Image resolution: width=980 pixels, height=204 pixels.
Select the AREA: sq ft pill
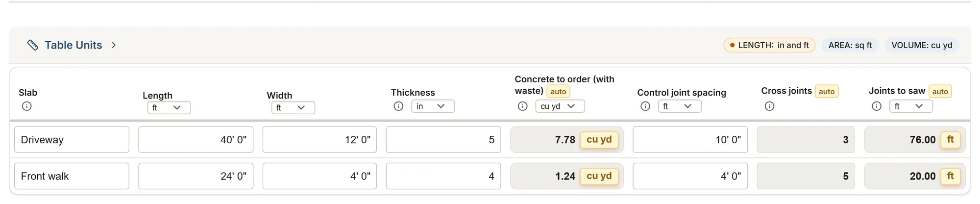(850, 45)
